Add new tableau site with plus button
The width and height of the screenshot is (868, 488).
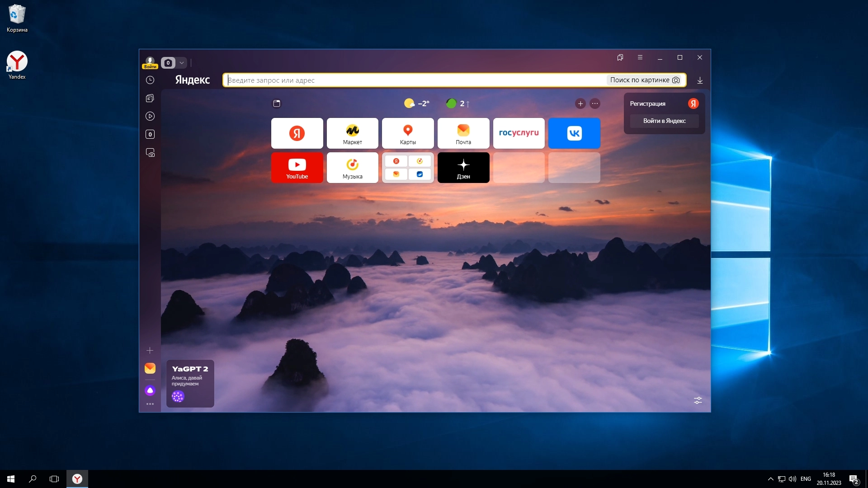point(580,103)
